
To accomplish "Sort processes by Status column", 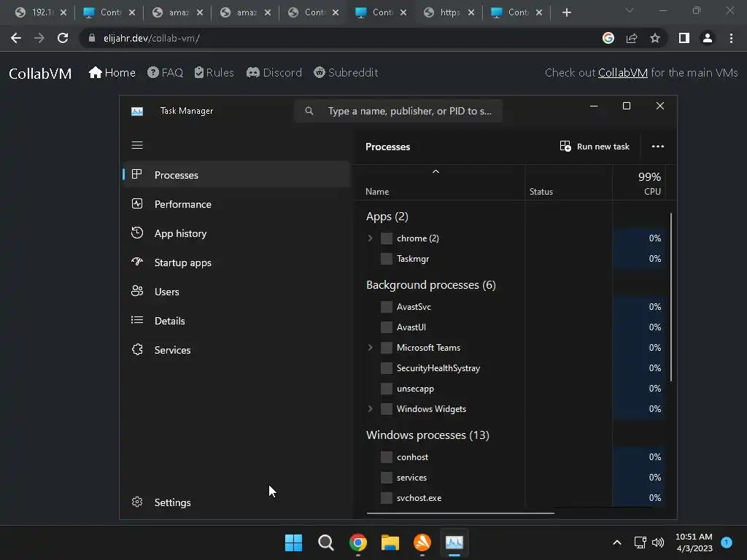I will [541, 192].
